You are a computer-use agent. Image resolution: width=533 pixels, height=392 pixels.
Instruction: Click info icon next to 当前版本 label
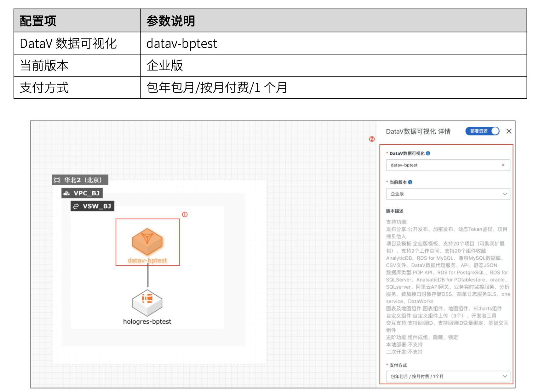(x=410, y=182)
